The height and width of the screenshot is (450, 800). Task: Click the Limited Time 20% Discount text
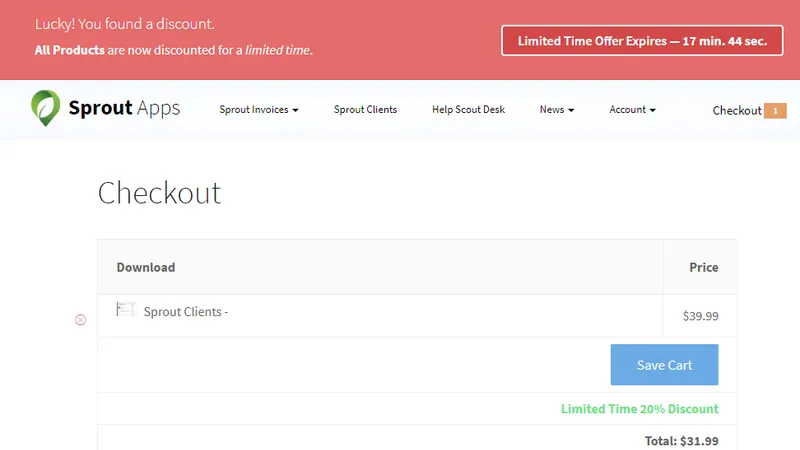pos(640,409)
